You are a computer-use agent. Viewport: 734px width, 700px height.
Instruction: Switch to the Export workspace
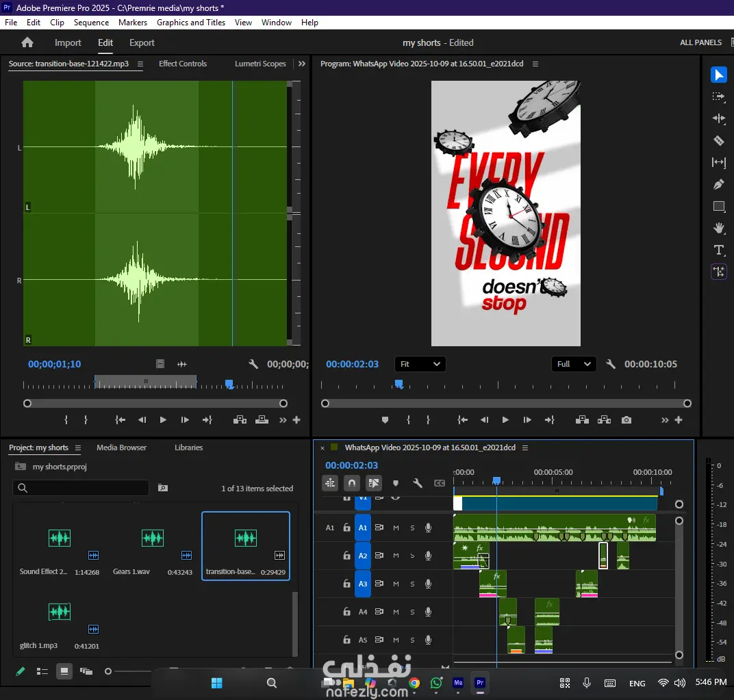(142, 42)
